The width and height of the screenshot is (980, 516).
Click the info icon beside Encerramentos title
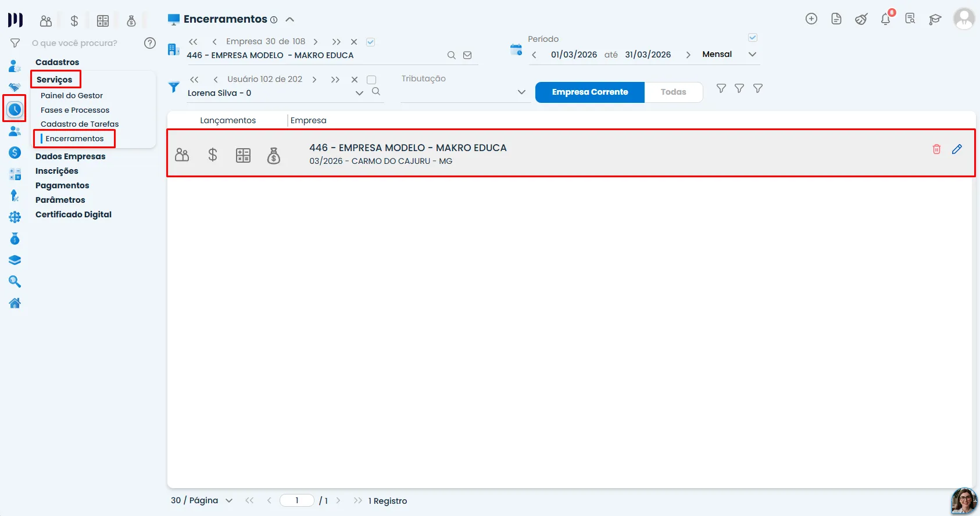coord(274,20)
